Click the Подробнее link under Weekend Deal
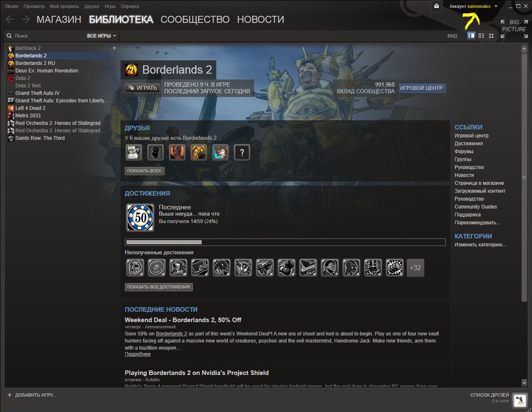The height and width of the screenshot is (412, 532). (138, 354)
